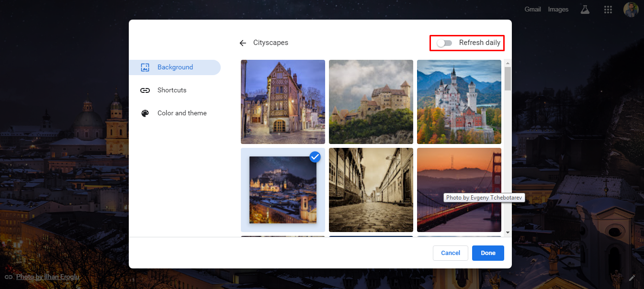Confirm with the Done button

(x=488, y=253)
